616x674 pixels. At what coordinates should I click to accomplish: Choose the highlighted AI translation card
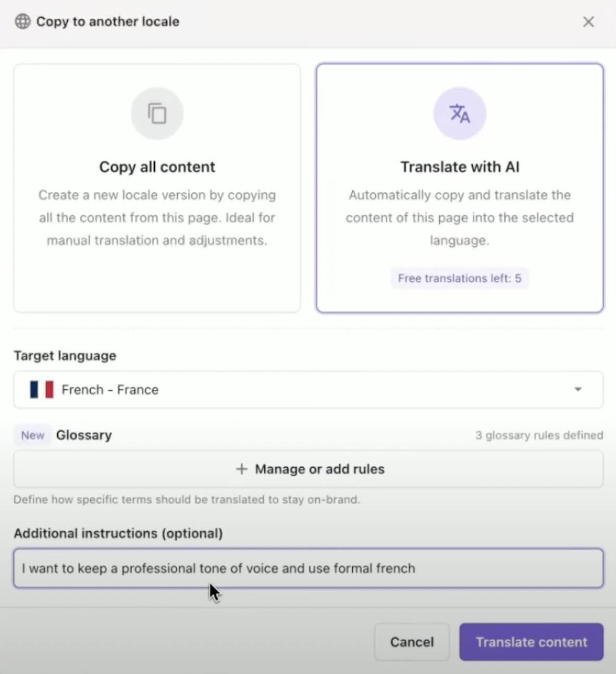[x=459, y=188]
